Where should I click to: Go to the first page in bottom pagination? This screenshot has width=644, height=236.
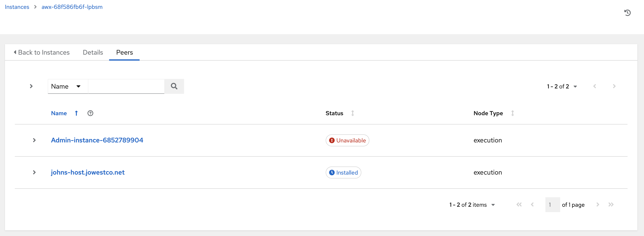tap(519, 205)
